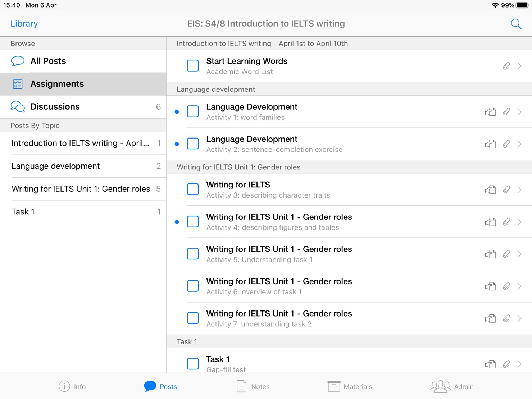Open Activity 6 overview of task 1 via chevron
This screenshot has height=399, width=532.
(519, 286)
